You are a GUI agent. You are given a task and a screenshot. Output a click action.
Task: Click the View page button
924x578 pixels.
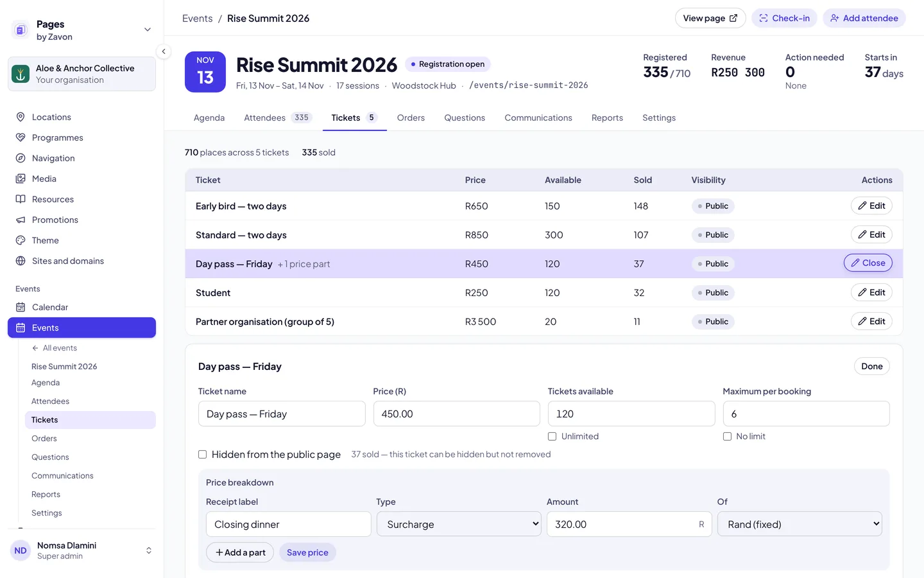pyautogui.click(x=710, y=18)
